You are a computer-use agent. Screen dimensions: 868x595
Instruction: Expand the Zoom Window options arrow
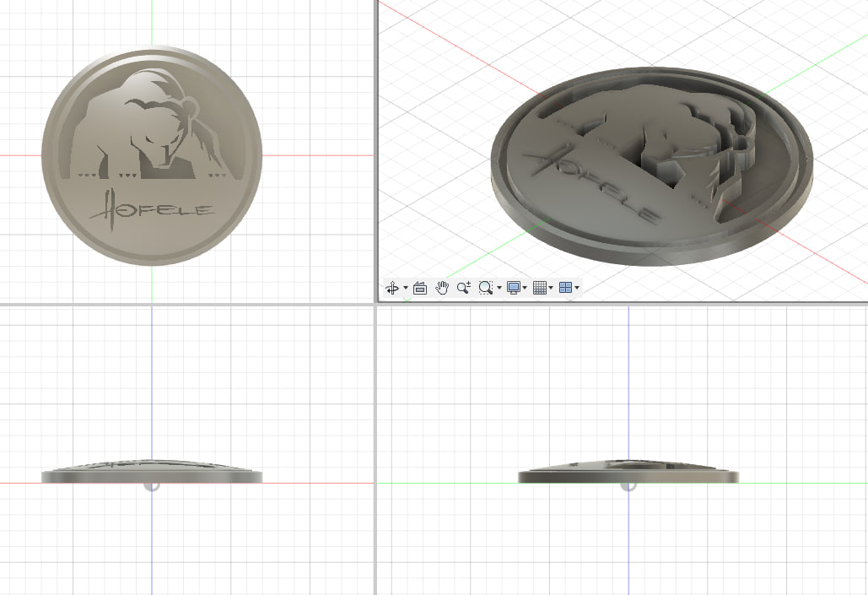pos(499,288)
